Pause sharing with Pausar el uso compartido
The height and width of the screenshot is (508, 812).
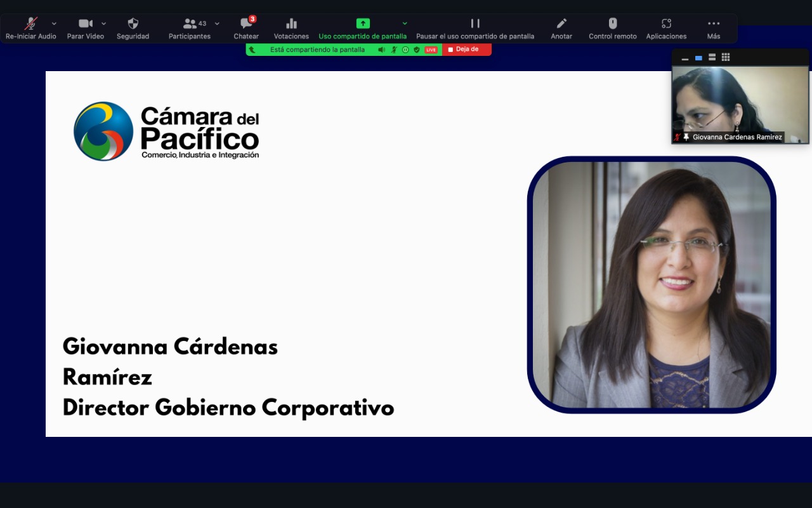coord(475,28)
